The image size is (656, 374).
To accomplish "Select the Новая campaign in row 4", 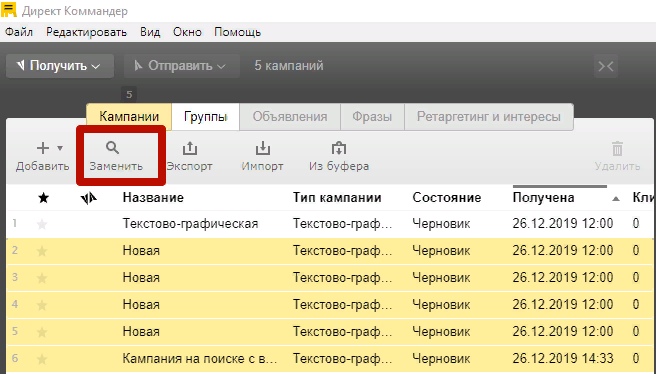I will 141,304.
